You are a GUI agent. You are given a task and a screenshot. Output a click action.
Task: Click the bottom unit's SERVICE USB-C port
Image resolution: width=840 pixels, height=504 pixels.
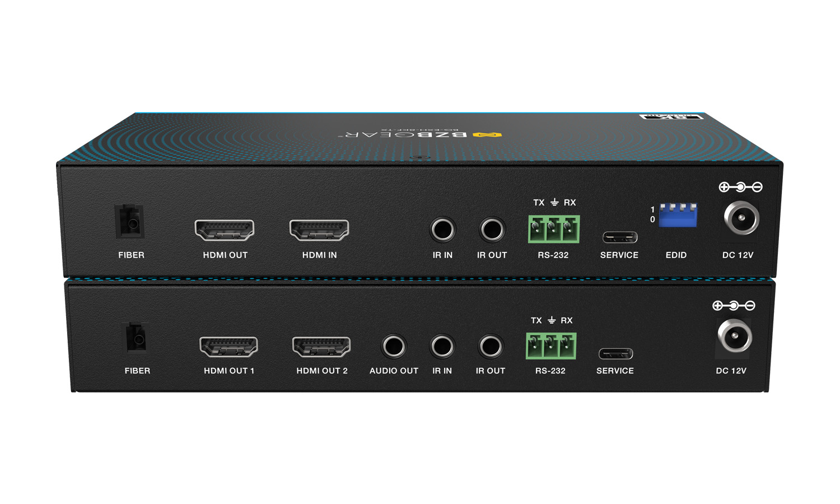pyautogui.click(x=615, y=353)
